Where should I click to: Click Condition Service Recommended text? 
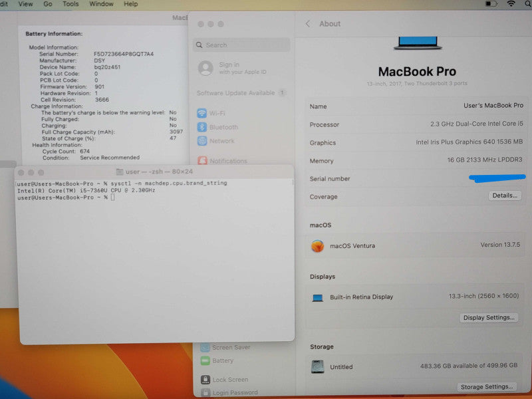(91, 158)
